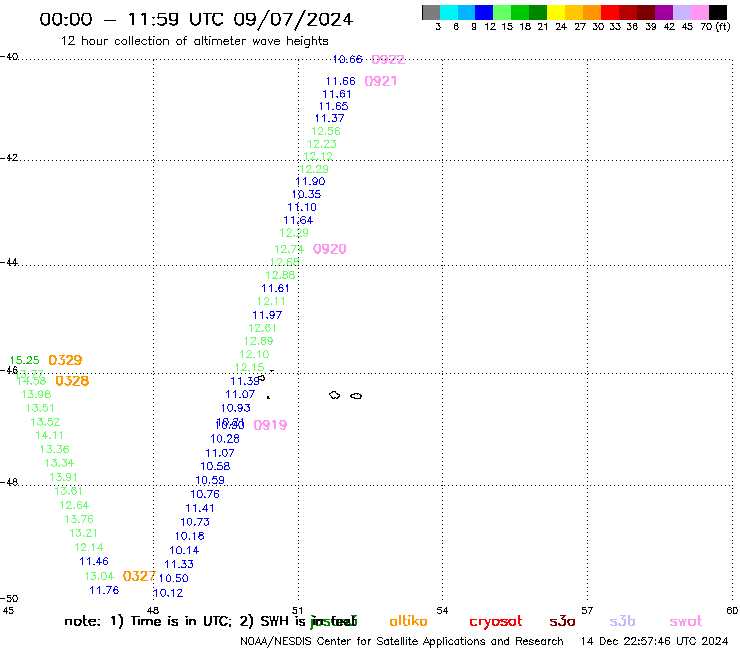This screenshot has width=740, height=650.
Task: Click the yellow swatch in the color scale
Action: pos(556,12)
